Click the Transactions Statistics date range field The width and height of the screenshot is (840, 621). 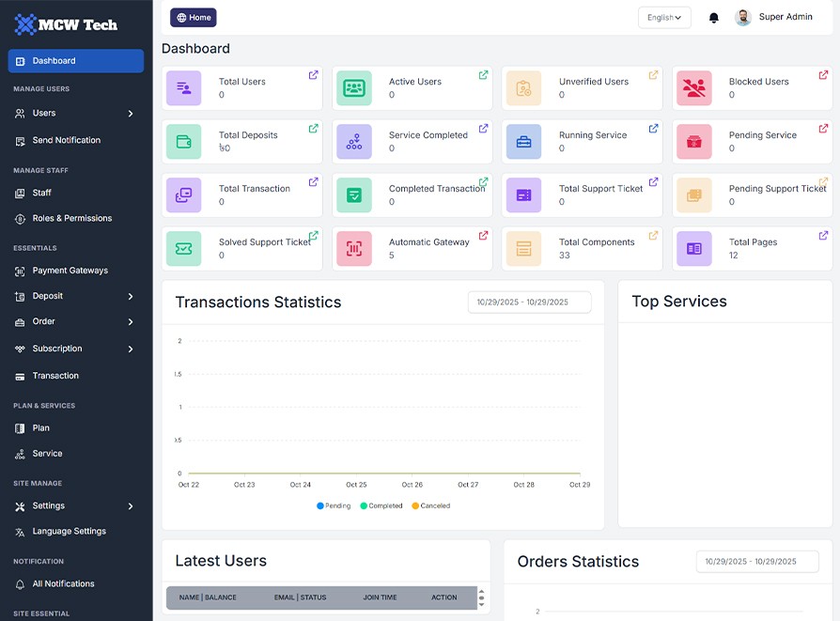[x=529, y=303]
